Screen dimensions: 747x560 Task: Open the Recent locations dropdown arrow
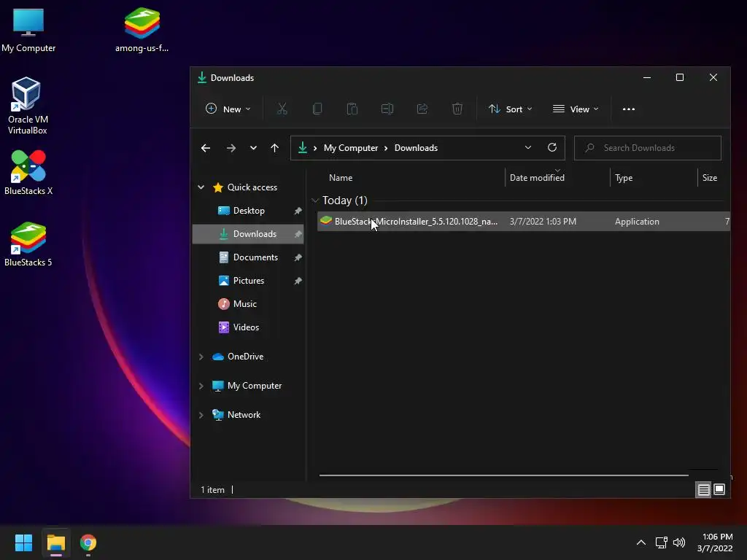coord(253,148)
